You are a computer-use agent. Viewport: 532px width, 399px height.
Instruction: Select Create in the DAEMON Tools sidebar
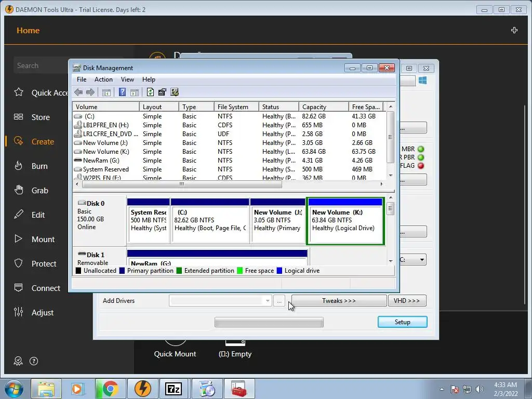pyautogui.click(x=34, y=141)
